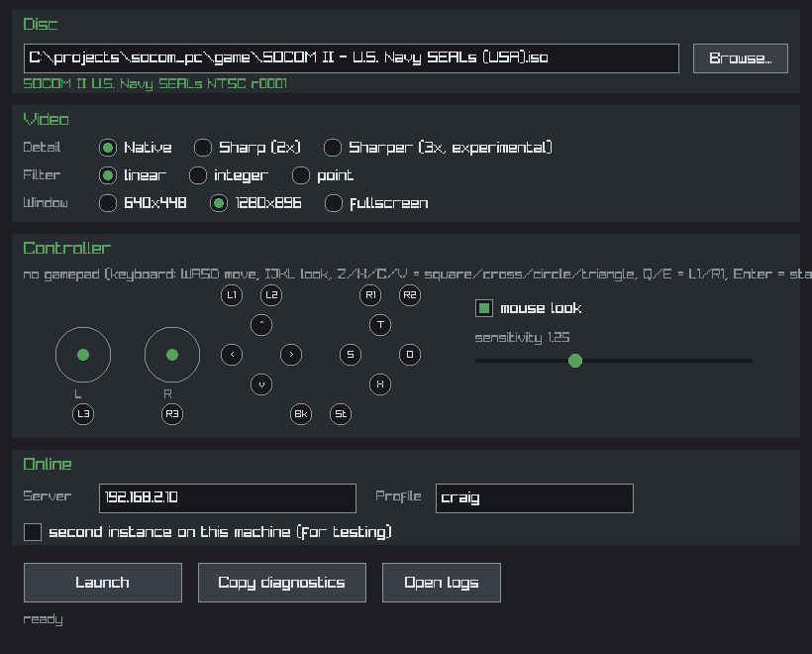Click the L2 controller button
The width and height of the screenshot is (812, 654).
[271, 295]
